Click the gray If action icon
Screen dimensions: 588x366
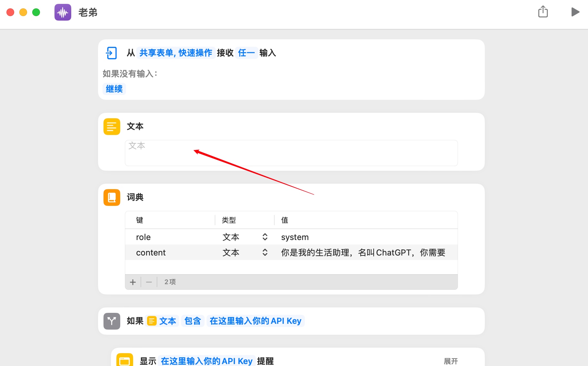[112, 321]
